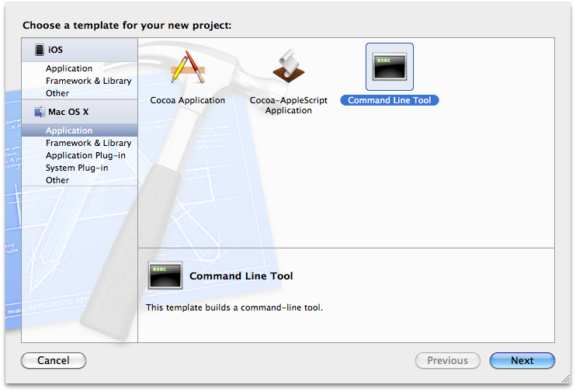Select the Cocoa Application template icon
Viewport: 576px width, 392px height.
187,70
